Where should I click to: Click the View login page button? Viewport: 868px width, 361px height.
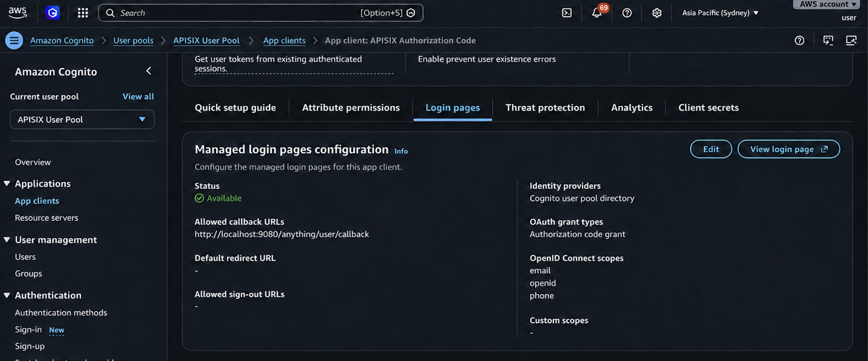[x=789, y=149]
